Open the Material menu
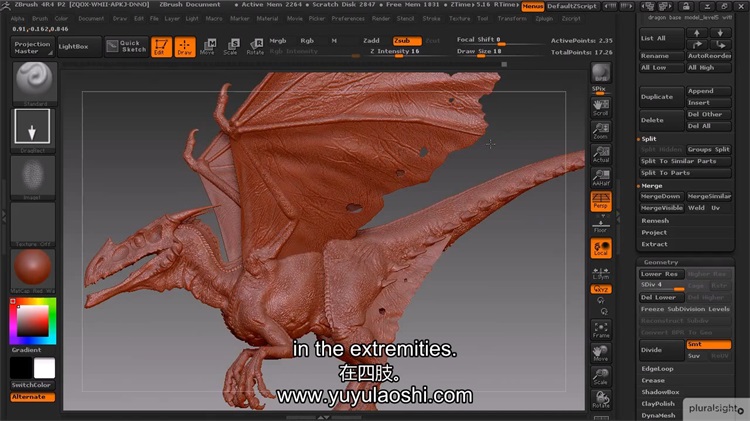Viewport: 750px width, 421px height. (x=267, y=19)
